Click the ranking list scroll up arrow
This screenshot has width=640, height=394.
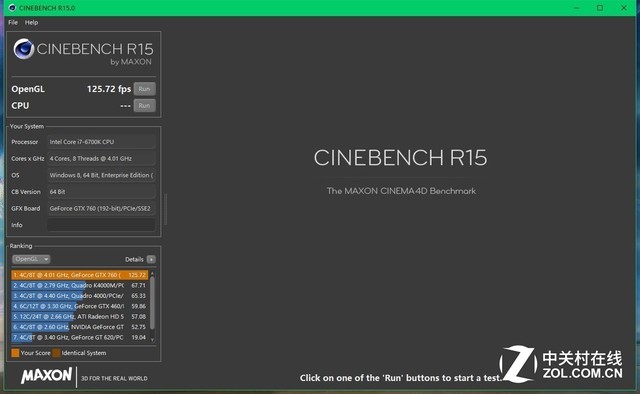point(152,273)
